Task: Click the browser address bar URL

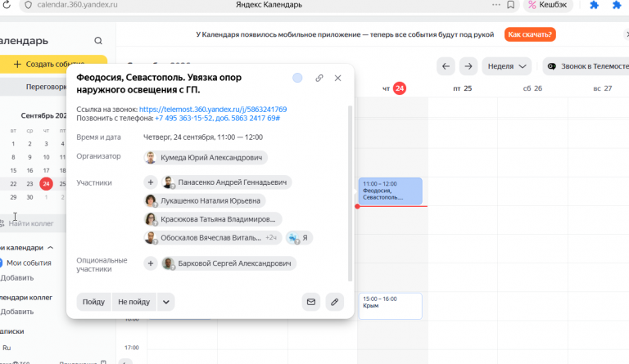Action: click(78, 5)
